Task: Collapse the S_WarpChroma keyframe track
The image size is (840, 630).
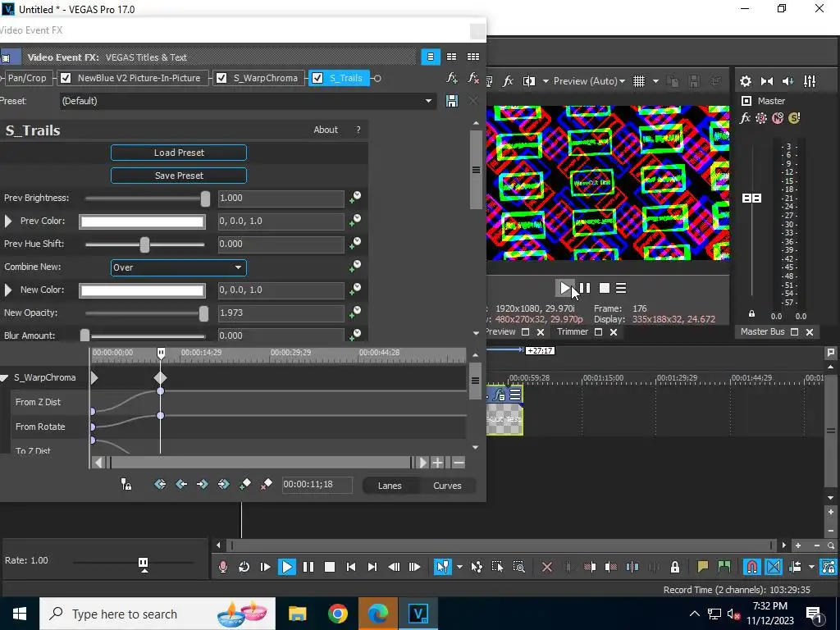Action: coord(4,378)
